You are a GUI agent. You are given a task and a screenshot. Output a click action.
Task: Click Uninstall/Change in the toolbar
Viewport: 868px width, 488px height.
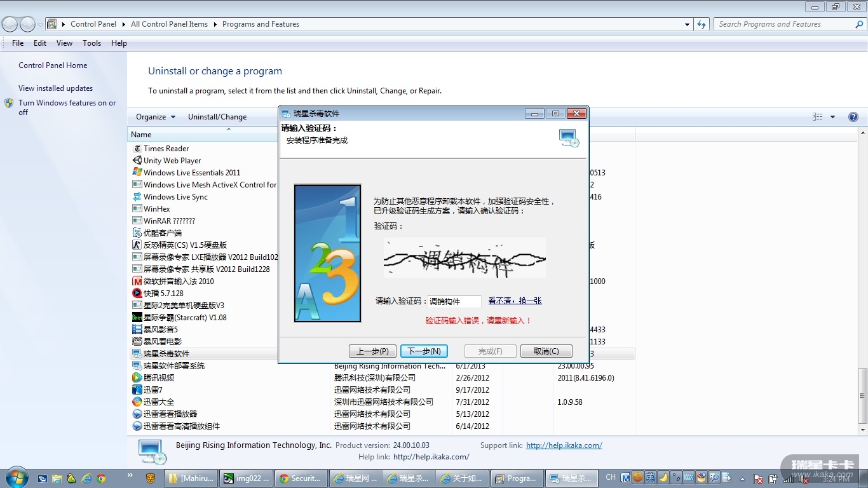tap(217, 117)
